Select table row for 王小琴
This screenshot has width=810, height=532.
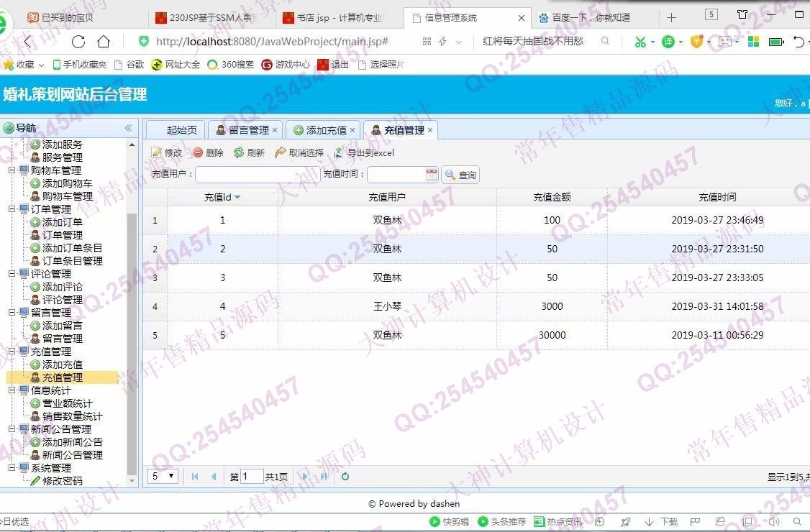pyautogui.click(x=387, y=306)
